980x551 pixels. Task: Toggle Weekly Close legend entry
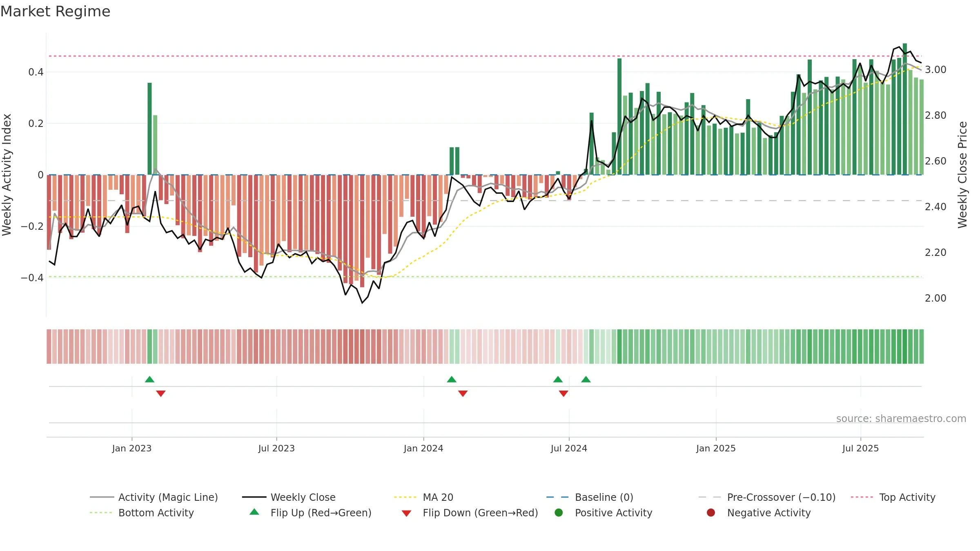point(289,497)
